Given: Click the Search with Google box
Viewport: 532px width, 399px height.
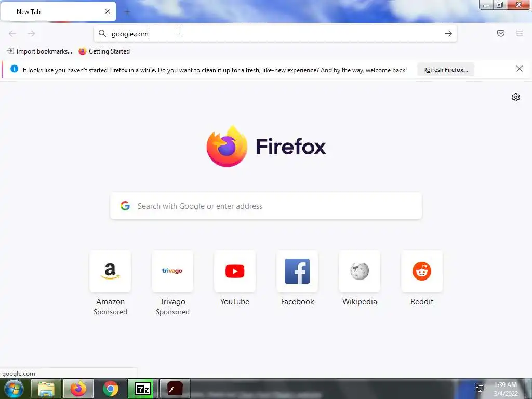Looking at the screenshot, I should 266,206.
